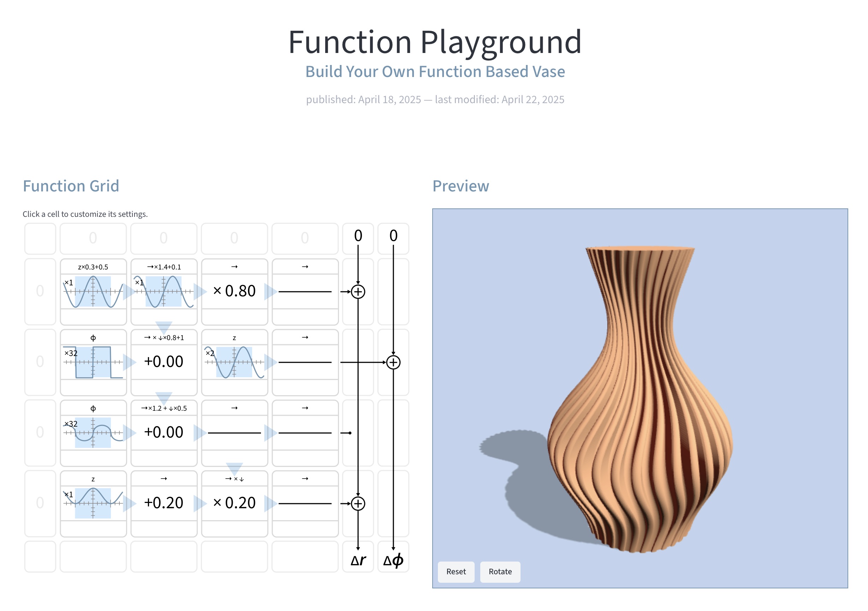
Task: Click the 3D vase preview
Action: (x=640, y=398)
